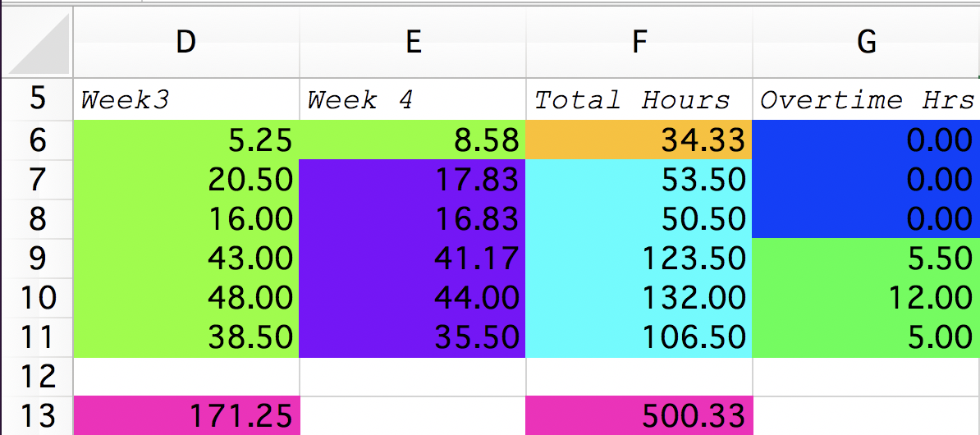Viewport: 980px width, 435px height.
Task: Select green cell containing 12.00
Action: (x=866, y=297)
